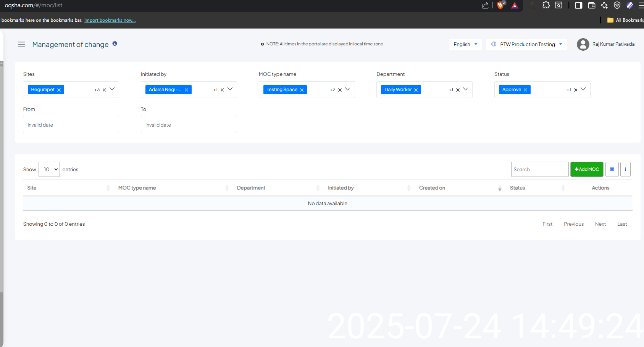Clear all Status filter selections
Image resolution: width=644 pixels, height=347 pixels.
[x=576, y=90]
